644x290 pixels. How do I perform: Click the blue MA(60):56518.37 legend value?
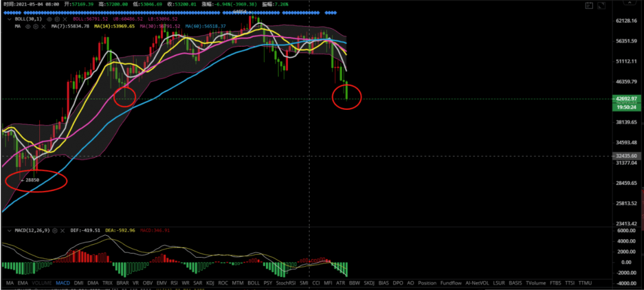205,26
